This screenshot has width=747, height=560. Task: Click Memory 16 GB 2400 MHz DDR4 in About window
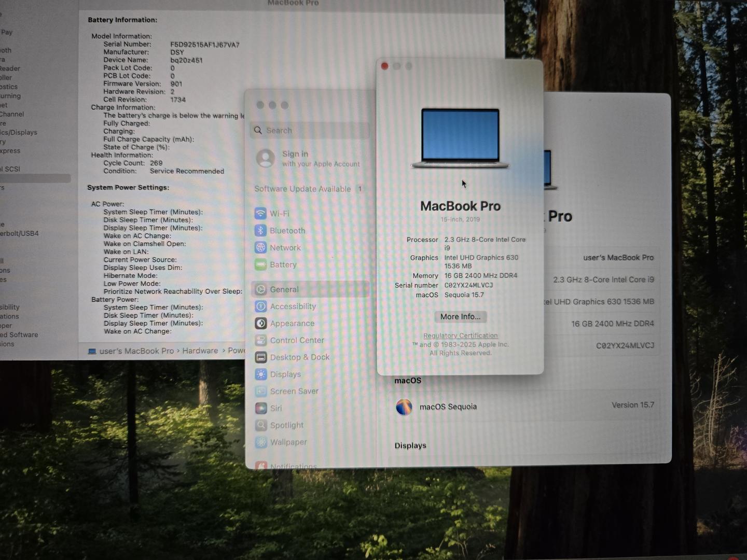(x=480, y=275)
